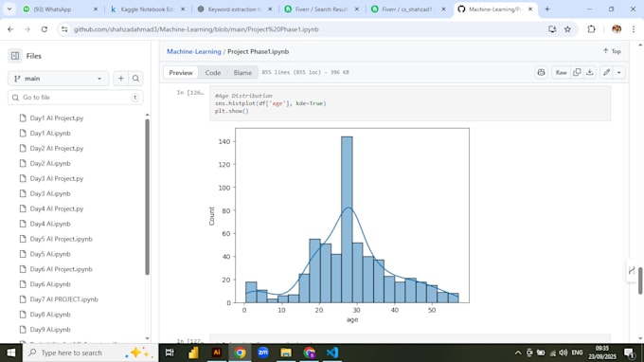Click Windows taskbar search box
The width and height of the screenshot is (644, 362).
tap(90, 353)
